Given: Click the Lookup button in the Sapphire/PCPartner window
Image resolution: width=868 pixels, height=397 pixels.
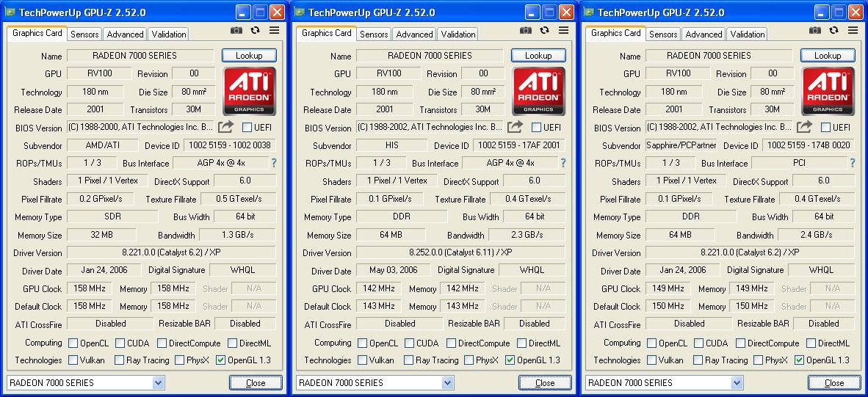Looking at the screenshot, I should click(x=828, y=55).
